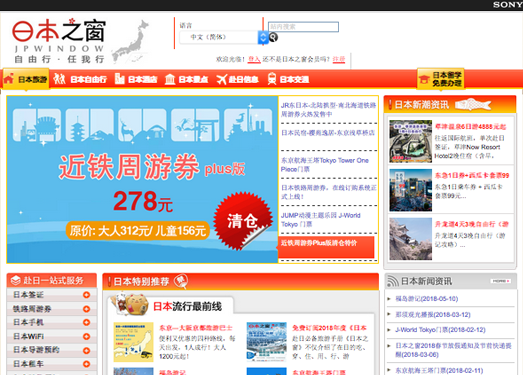523x375 pixels.
Task: Click the red 近铁周游券Plus版 clearance button
Action: coord(326,247)
